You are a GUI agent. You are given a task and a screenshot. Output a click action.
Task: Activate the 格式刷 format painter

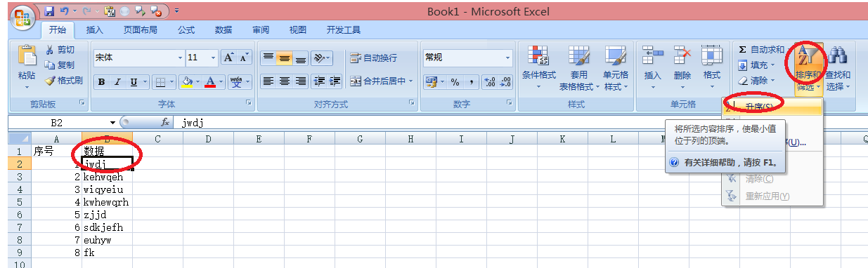click(x=64, y=80)
